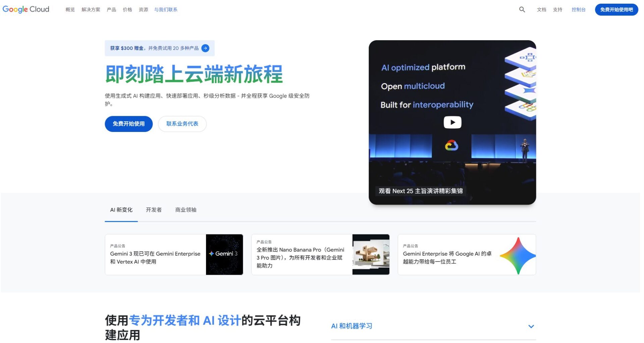Play the Next 25 keynote video
This screenshot has width=644, height=343.
tap(452, 122)
